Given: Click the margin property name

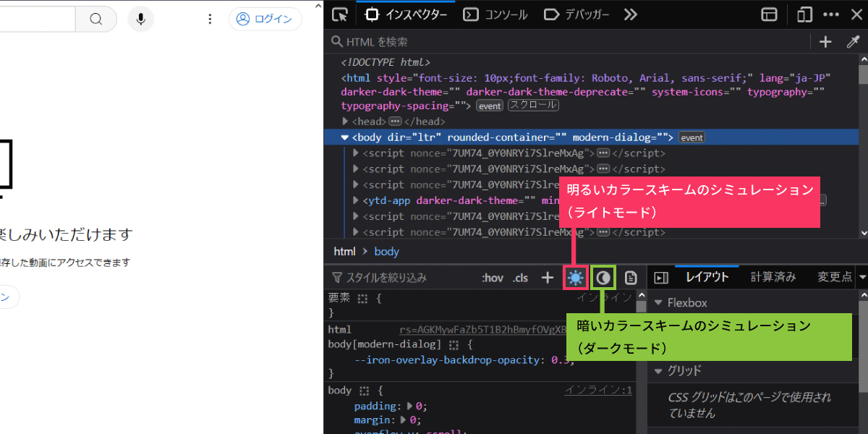Looking at the screenshot, I should click(x=373, y=420).
